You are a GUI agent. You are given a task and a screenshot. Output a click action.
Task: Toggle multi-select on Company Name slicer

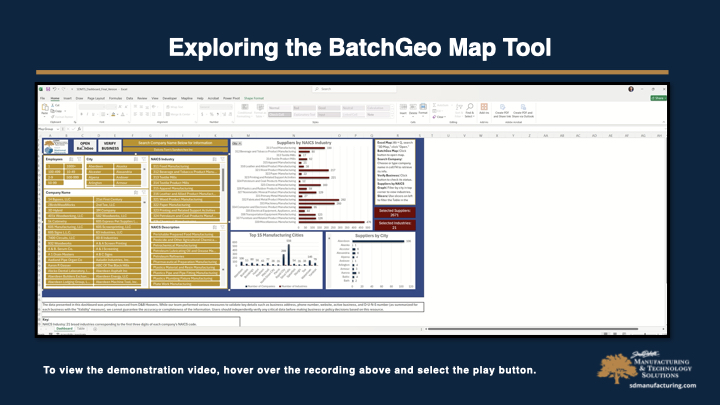click(136, 193)
